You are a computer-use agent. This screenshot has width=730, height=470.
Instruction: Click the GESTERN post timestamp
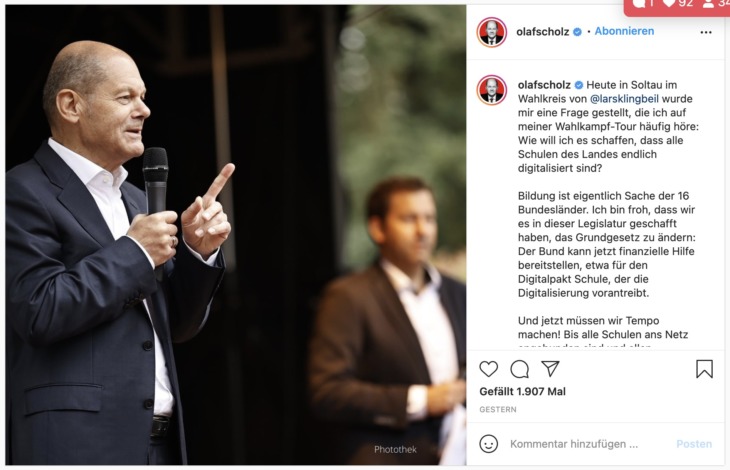pos(498,410)
